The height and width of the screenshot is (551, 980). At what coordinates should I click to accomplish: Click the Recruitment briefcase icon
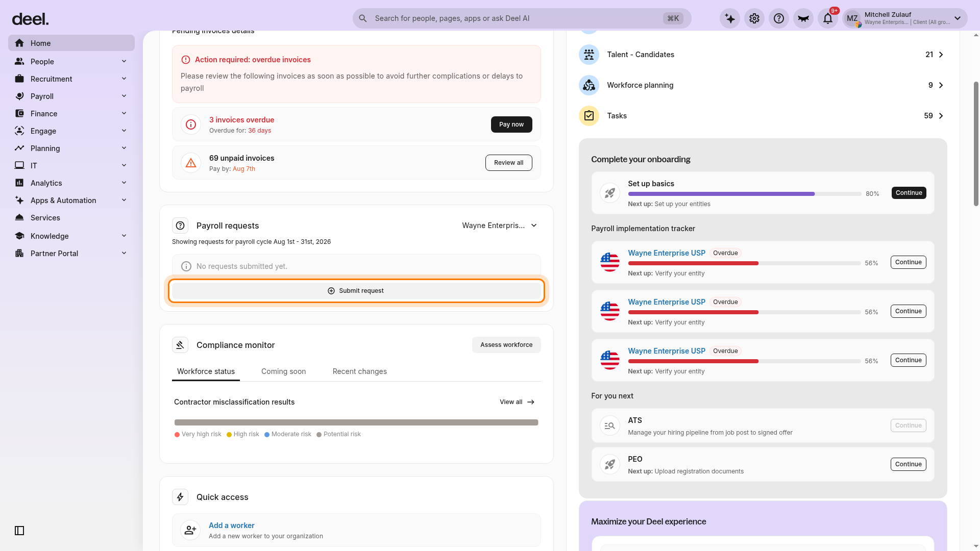(x=19, y=79)
